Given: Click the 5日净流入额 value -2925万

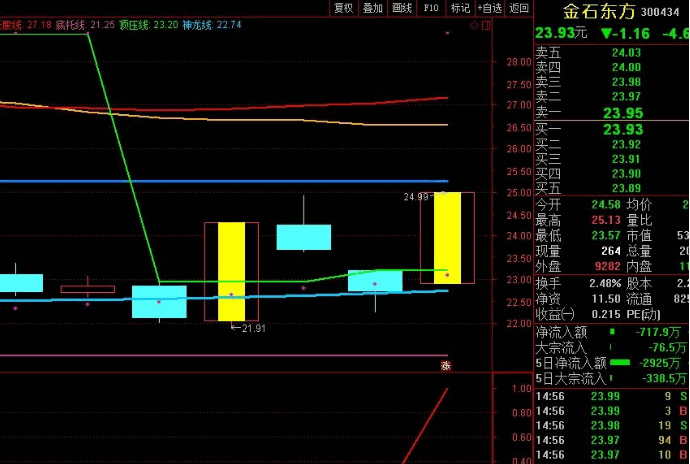Looking at the screenshot, I should point(660,363).
